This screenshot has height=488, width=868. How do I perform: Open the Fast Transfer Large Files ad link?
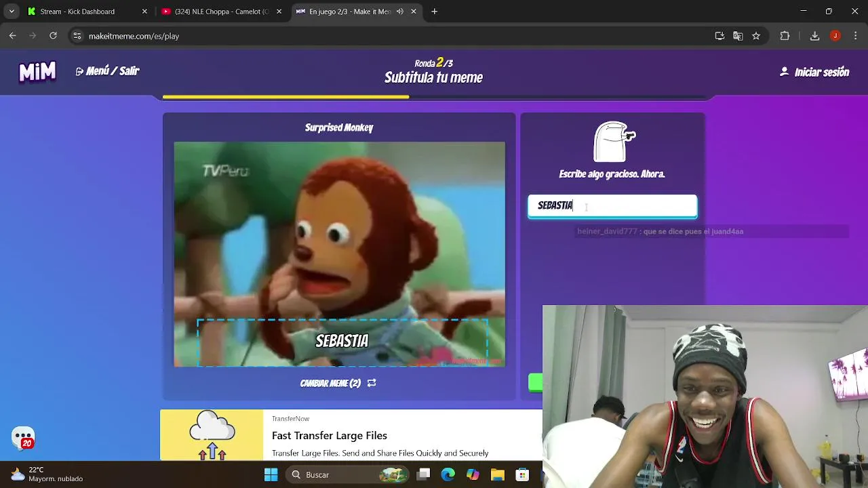[330, 436]
